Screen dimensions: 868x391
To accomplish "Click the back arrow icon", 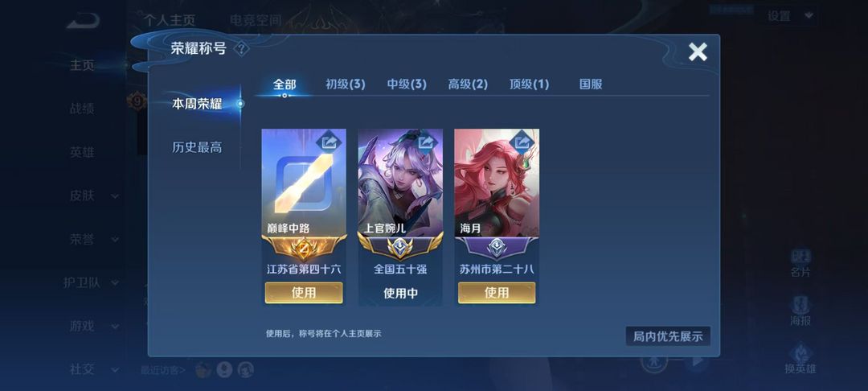I will pyautogui.click(x=84, y=21).
